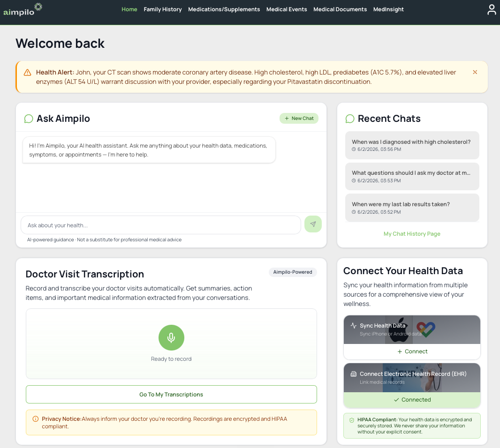
Task: Click the Ask Aimpilo chat bubble icon
Action: 29,119
